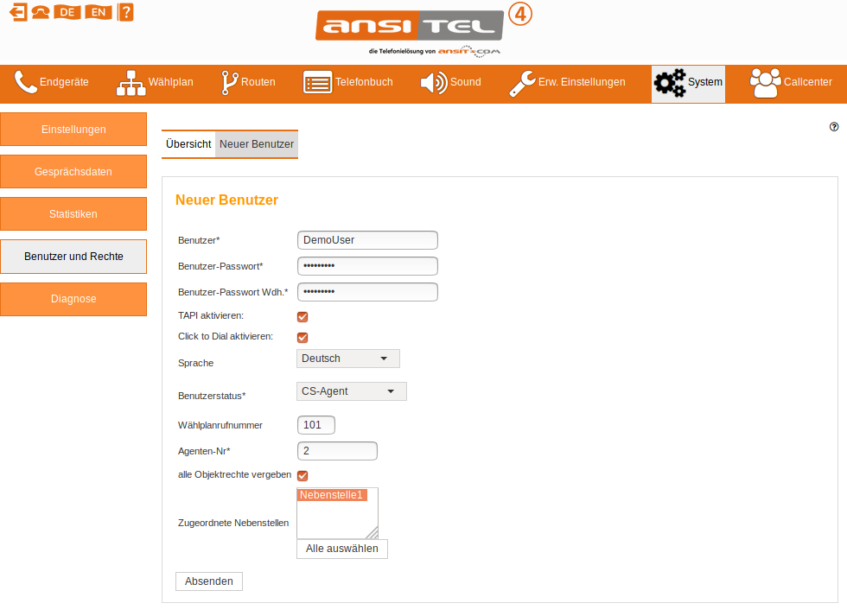Expand the Benutzerstatus dropdown showing CS-Agent

[x=351, y=391]
